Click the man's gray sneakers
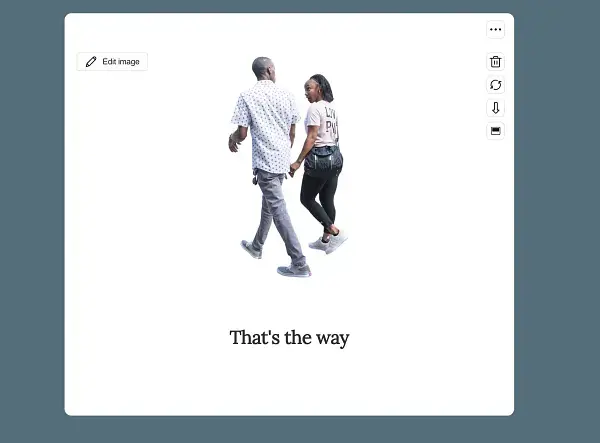 coord(293,270)
